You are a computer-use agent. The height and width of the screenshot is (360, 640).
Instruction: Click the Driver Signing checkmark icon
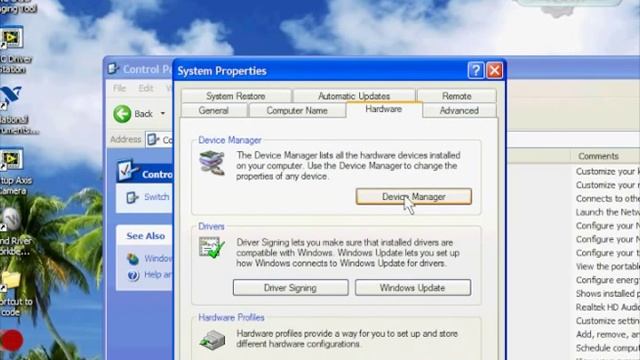pyautogui.click(x=212, y=247)
